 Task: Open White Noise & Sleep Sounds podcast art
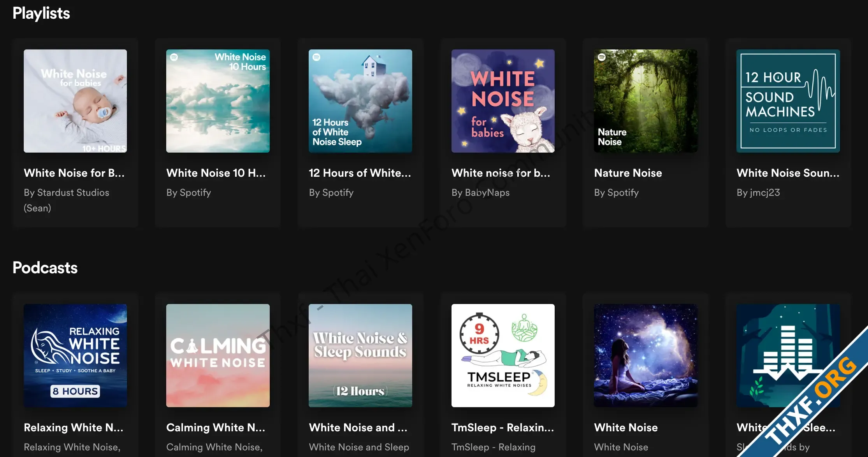click(360, 355)
